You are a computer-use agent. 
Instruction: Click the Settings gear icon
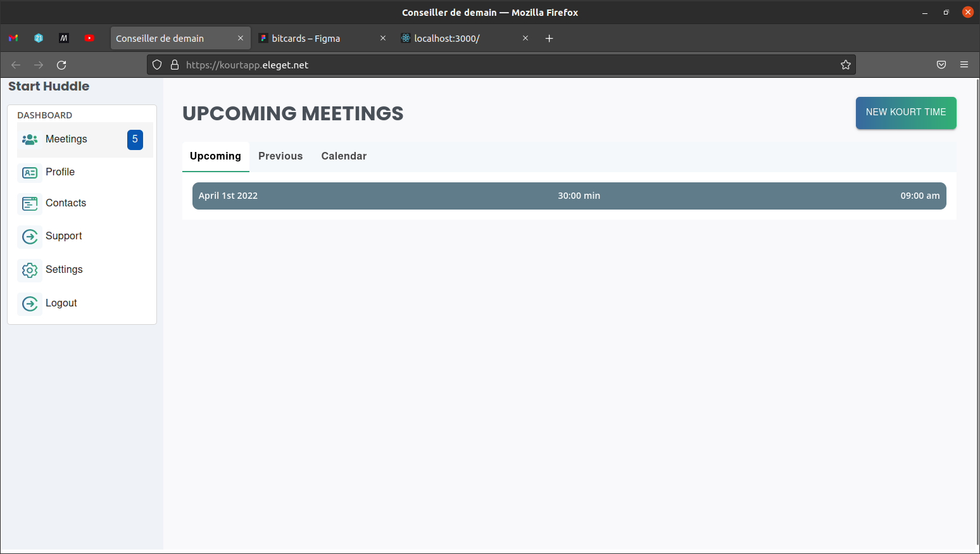tap(30, 270)
